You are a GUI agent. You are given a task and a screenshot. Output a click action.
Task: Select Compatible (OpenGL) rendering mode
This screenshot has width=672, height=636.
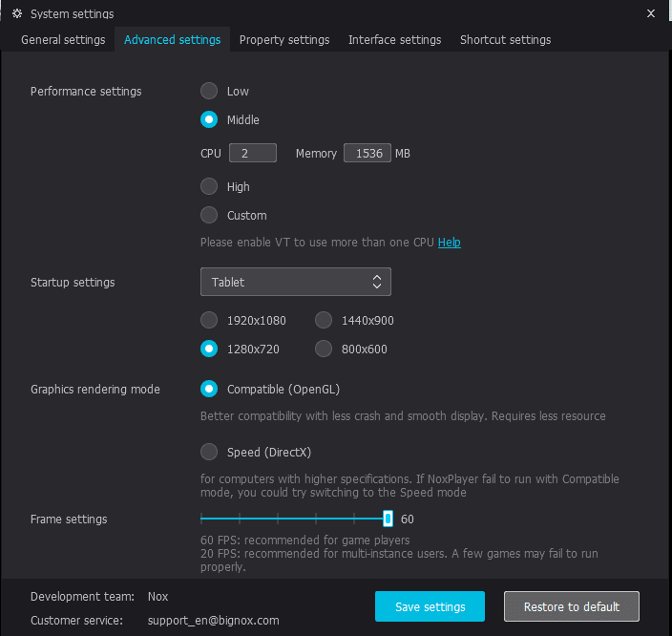209,389
